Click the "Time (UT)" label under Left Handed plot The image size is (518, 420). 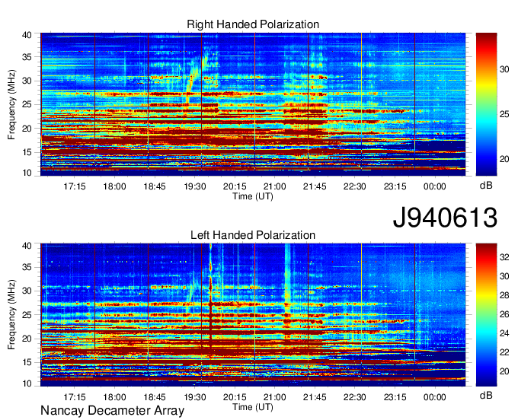click(253, 407)
